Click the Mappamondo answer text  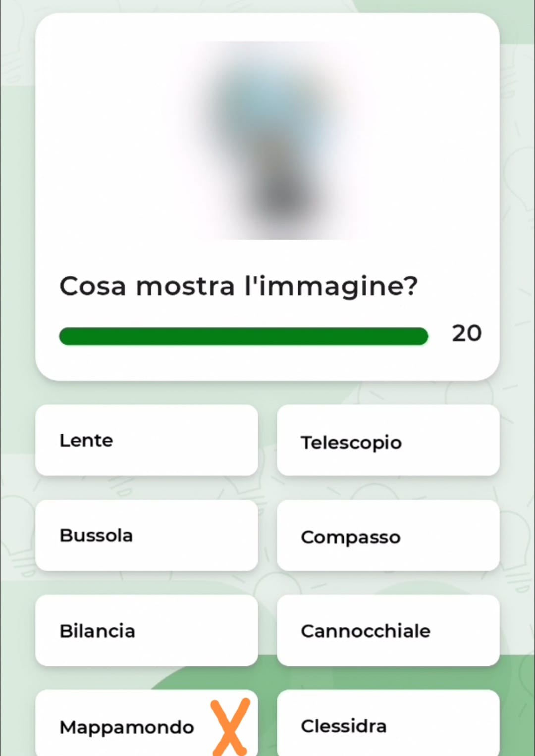pyautogui.click(x=127, y=727)
